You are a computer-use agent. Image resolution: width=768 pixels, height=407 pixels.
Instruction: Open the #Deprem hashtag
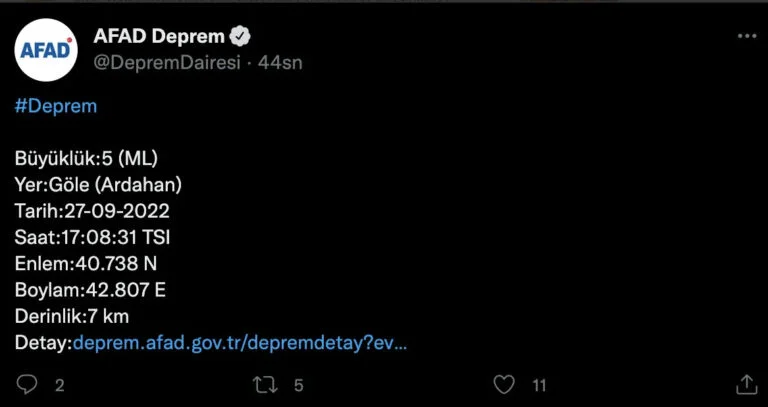(x=56, y=106)
